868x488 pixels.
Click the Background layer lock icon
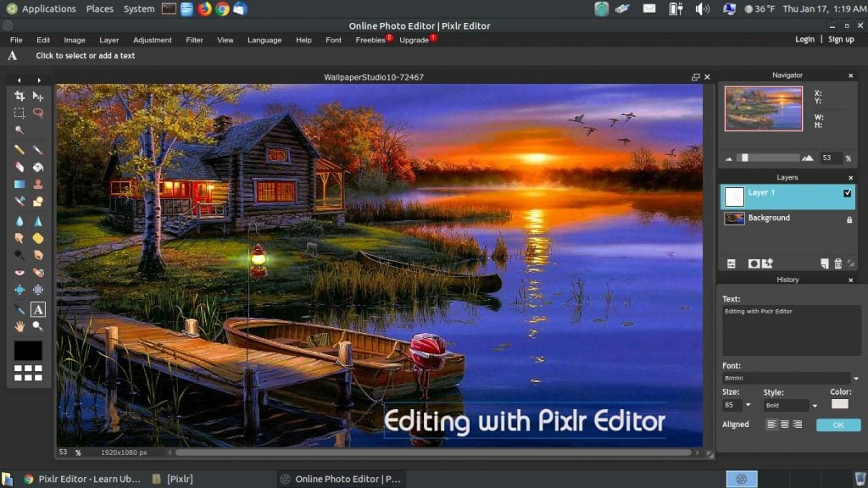tap(849, 219)
